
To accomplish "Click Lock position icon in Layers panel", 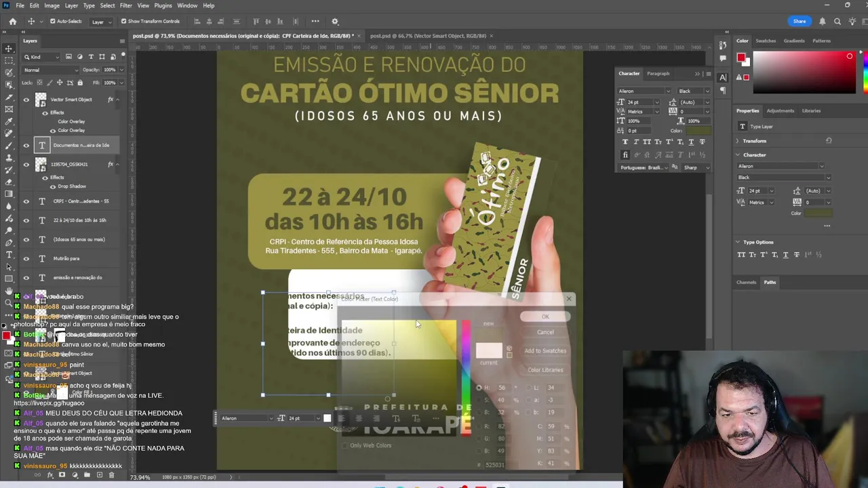I will pyautogui.click(x=60, y=83).
